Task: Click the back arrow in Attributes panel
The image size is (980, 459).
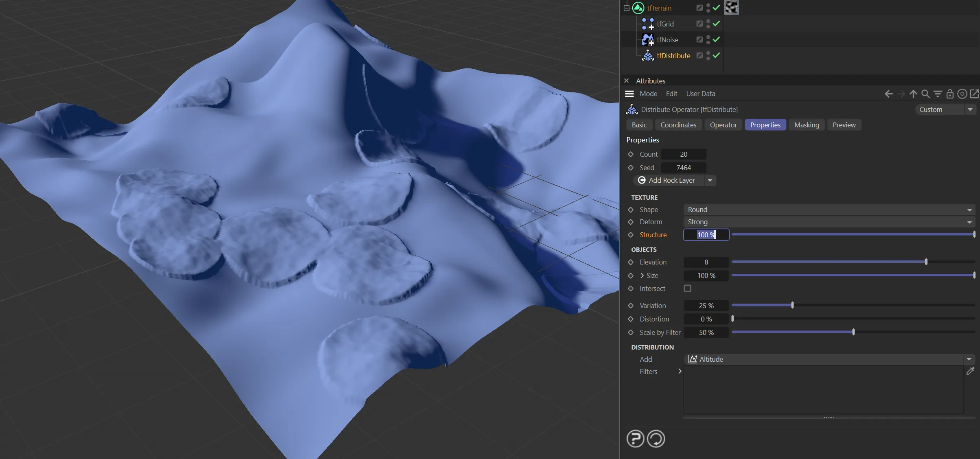Action: (888, 94)
